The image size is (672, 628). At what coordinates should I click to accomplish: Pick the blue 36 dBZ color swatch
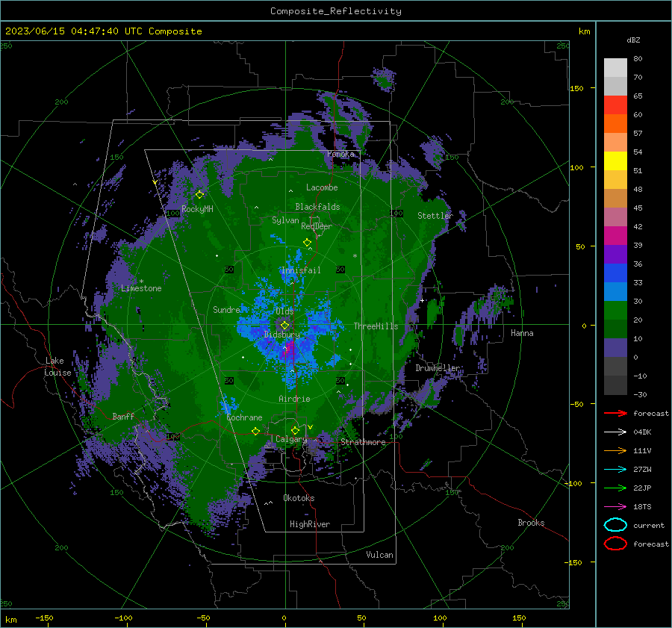click(615, 273)
